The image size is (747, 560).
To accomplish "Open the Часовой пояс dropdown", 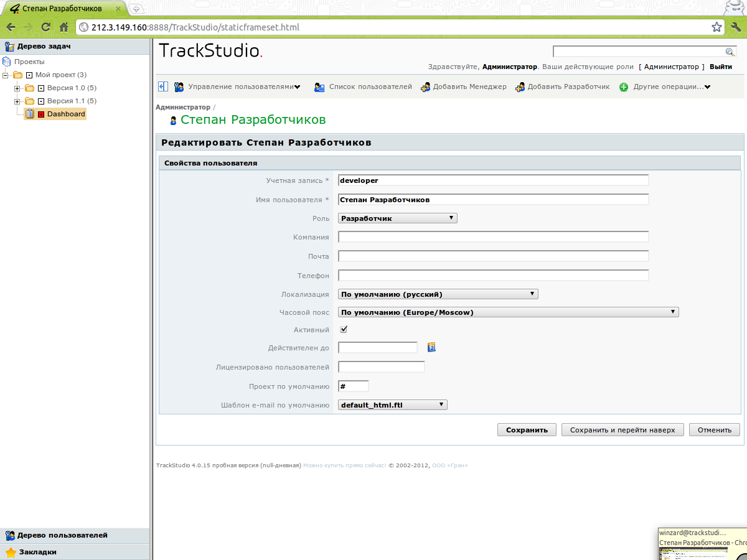I will pos(509,312).
